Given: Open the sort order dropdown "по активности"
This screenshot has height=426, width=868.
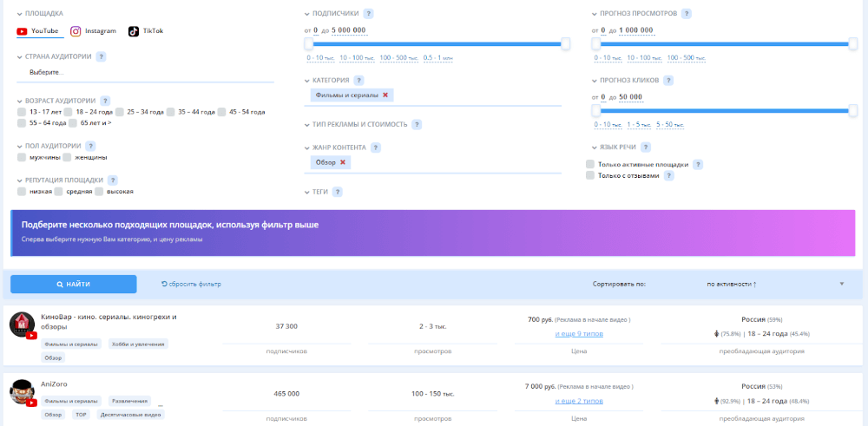Looking at the screenshot, I should [773, 284].
